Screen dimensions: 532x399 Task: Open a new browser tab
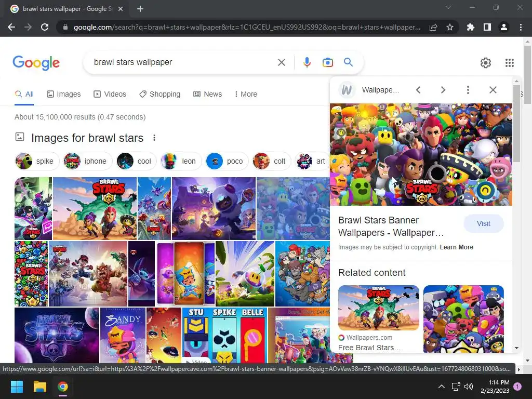(x=140, y=9)
